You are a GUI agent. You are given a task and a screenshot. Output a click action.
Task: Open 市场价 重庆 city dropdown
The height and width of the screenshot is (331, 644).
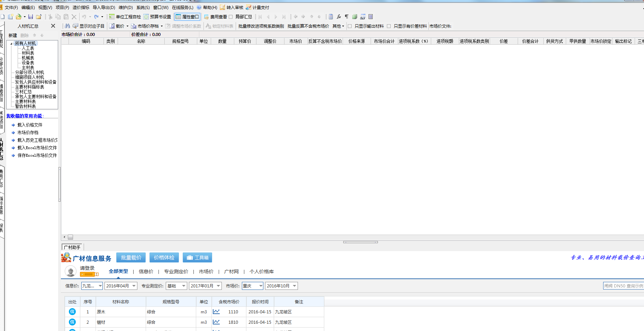click(x=261, y=286)
